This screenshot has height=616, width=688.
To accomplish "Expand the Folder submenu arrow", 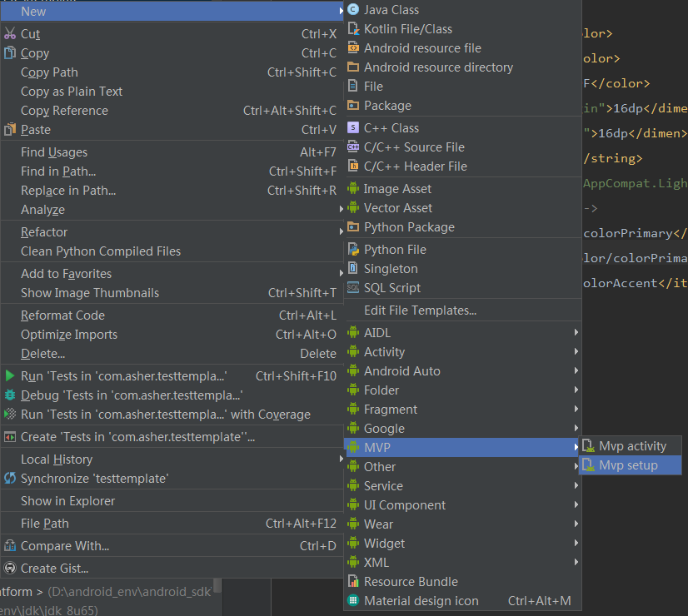I will click(x=576, y=390).
